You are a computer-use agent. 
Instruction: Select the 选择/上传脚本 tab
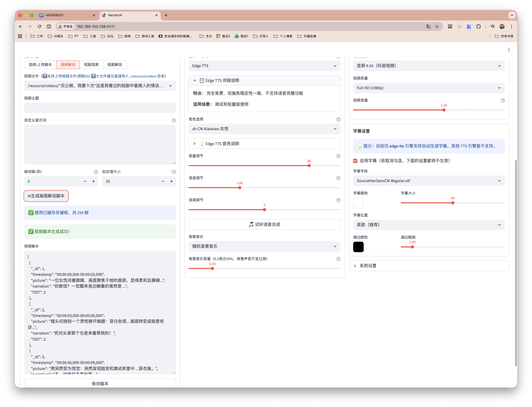(40, 65)
